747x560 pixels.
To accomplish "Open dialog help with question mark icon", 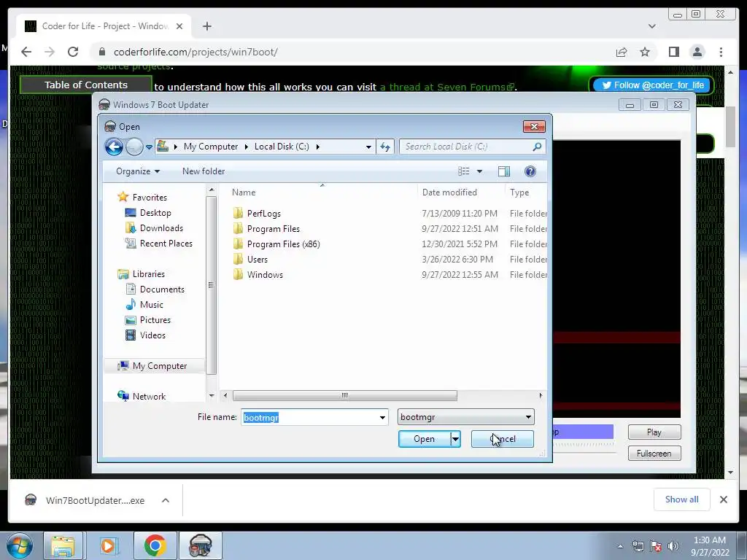I will (530, 171).
